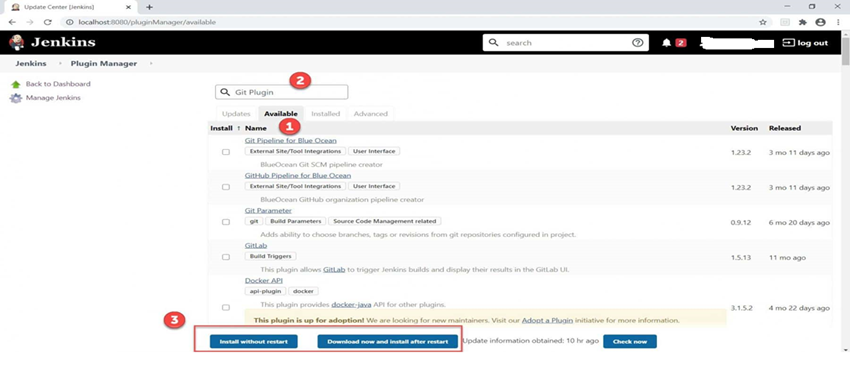This screenshot has height=389, width=850.
Task: Click the Jenkins breadcrumb link
Action: pos(31,63)
